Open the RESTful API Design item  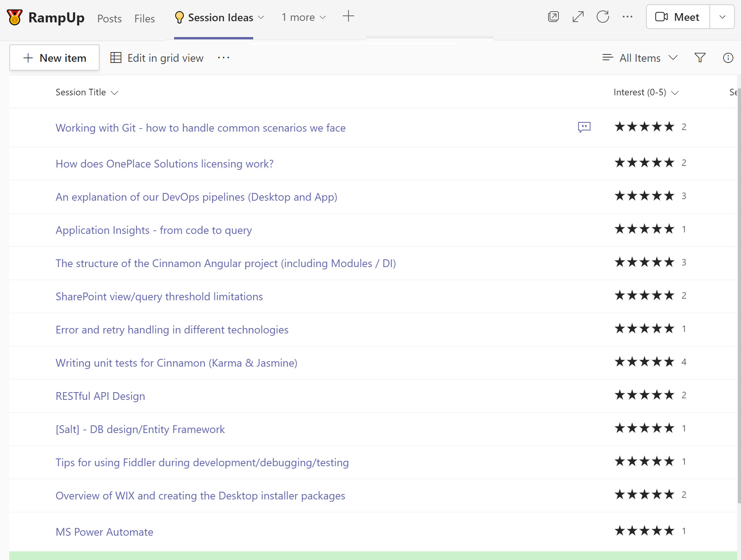click(x=100, y=396)
